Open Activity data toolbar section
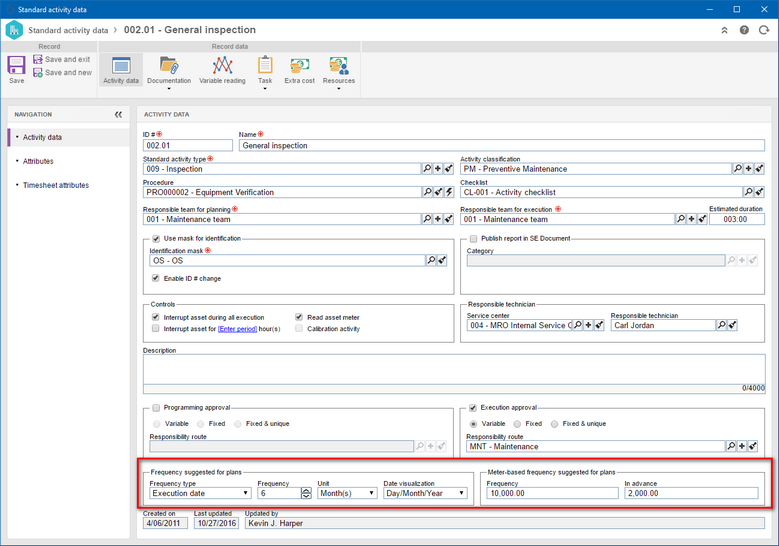This screenshot has height=546, width=779. coord(121,70)
